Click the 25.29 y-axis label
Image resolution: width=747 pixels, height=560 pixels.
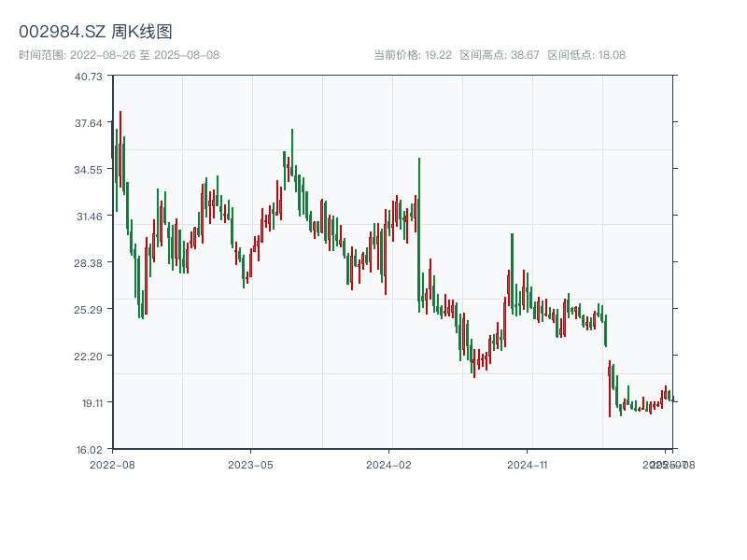[89, 310]
